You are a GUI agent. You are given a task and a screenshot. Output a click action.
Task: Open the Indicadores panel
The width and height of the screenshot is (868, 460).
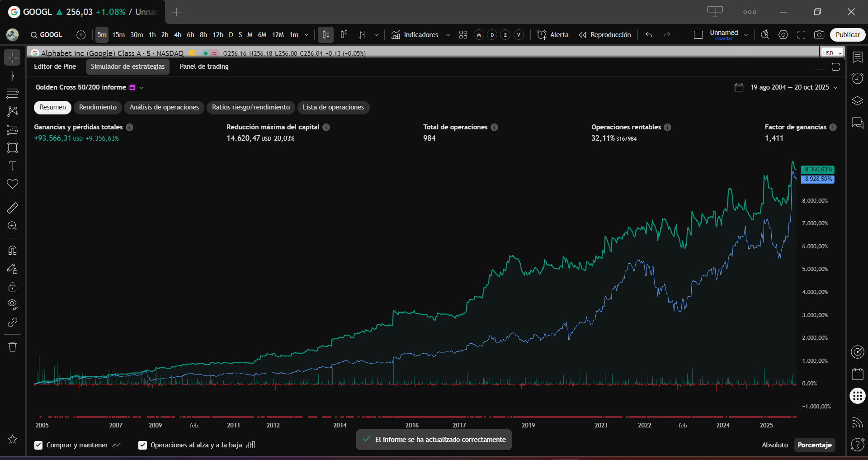tap(415, 35)
